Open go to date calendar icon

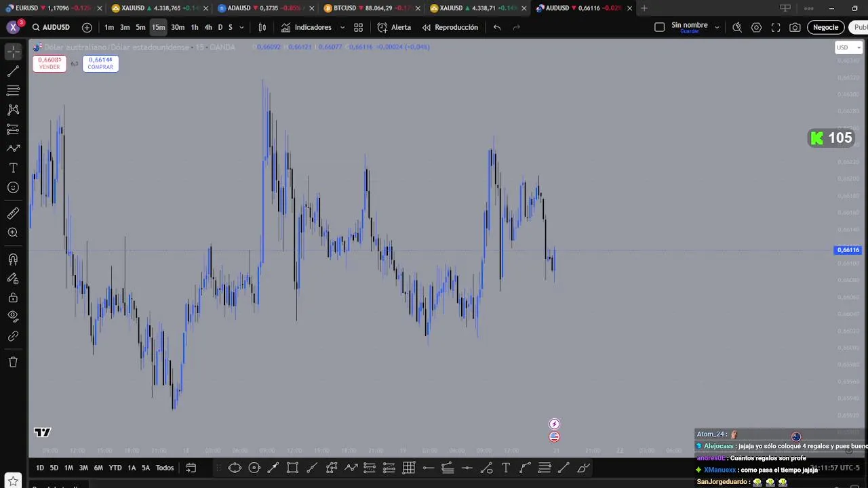point(191,468)
